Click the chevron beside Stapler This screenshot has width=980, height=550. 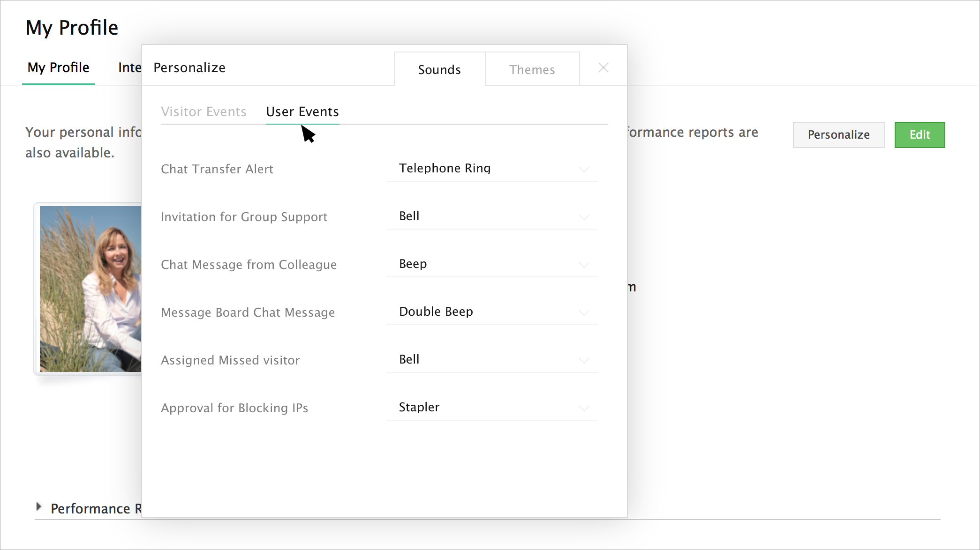click(584, 408)
